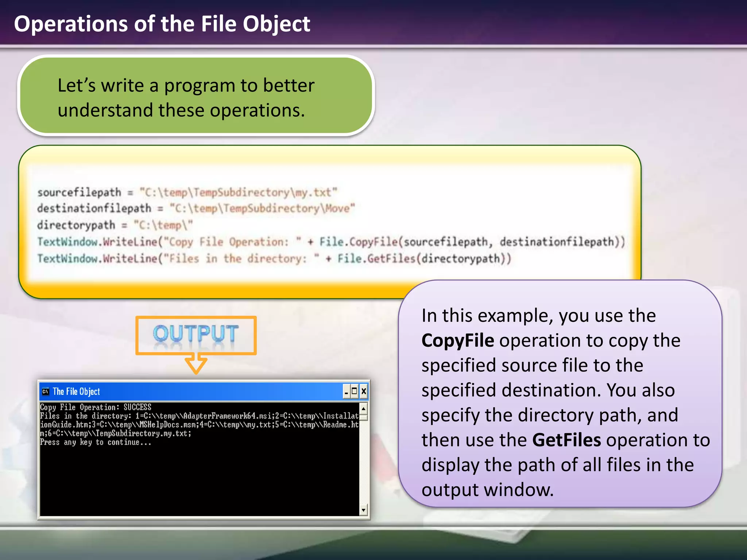This screenshot has height=560, width=747.
Task: Maximize The File Object console window
Action: pyautogui.click(x=355, y=392)
